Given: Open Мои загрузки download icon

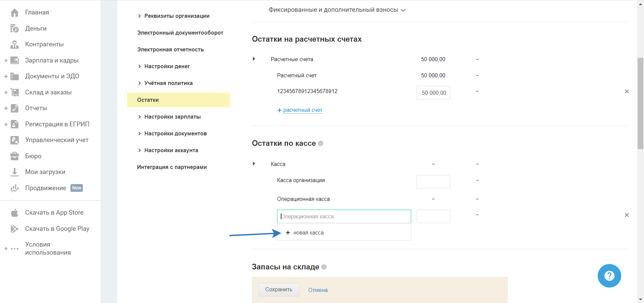Looking at the screenshot, I should click(x=14, y=172).
